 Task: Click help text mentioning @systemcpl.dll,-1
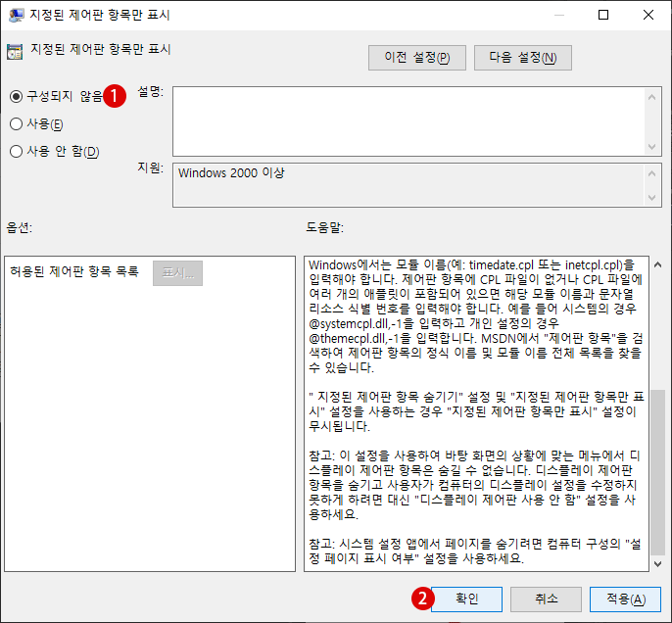pyautogui.click(x=434, y=323)
